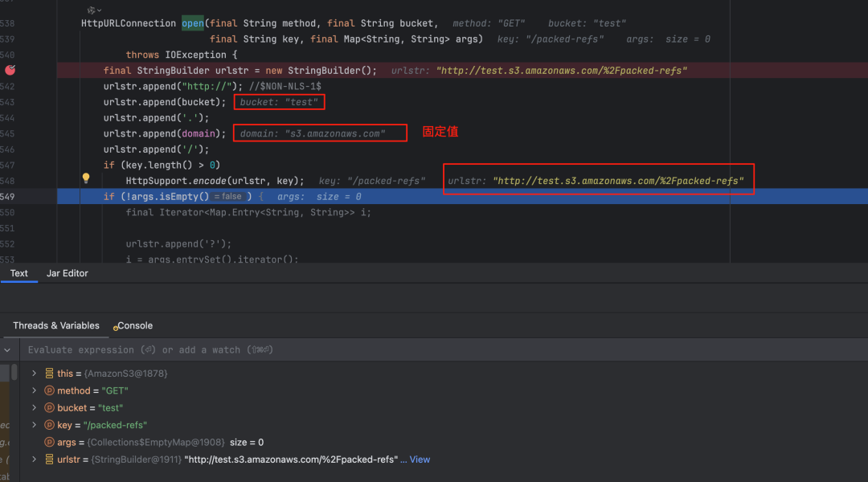Click the object icon beside 'urlstr'
Screen dimensions: 868x482
(49, 460)
